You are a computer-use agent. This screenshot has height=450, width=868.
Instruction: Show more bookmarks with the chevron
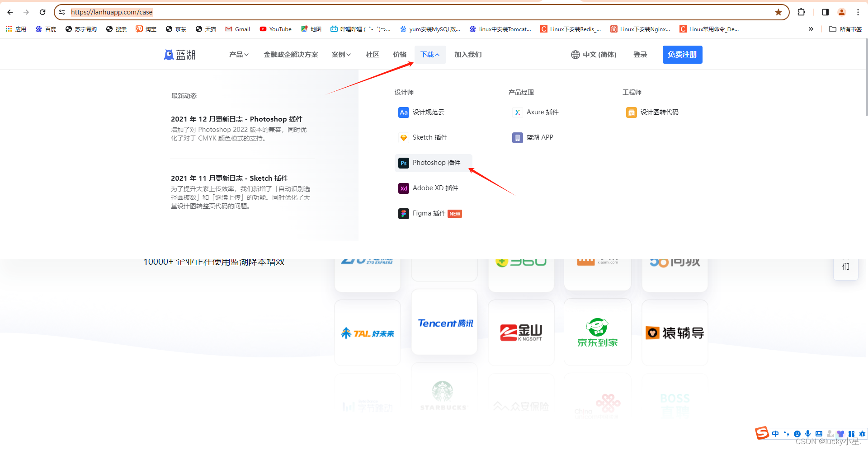(x=811, y=29)
